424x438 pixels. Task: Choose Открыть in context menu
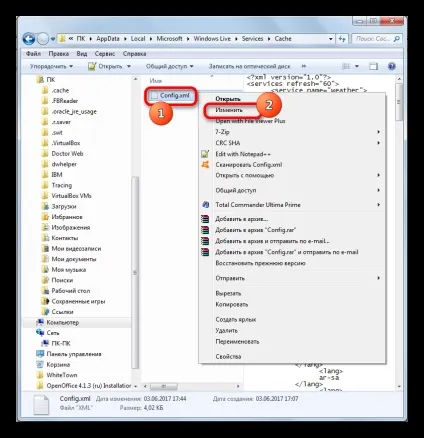[x=228, y=99]
